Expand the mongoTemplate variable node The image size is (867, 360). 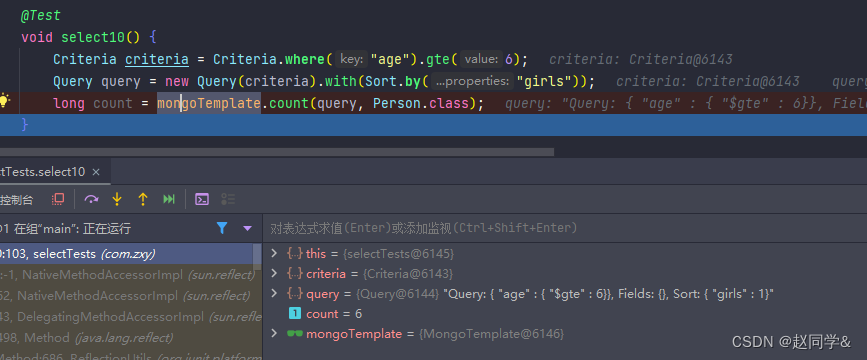tap(274, 333)
